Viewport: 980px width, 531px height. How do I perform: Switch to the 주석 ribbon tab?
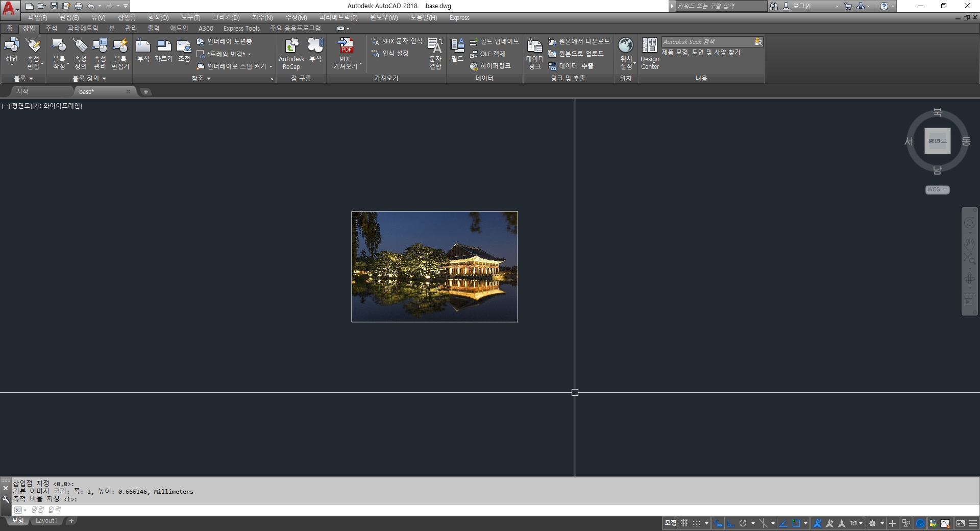point(52,28)
